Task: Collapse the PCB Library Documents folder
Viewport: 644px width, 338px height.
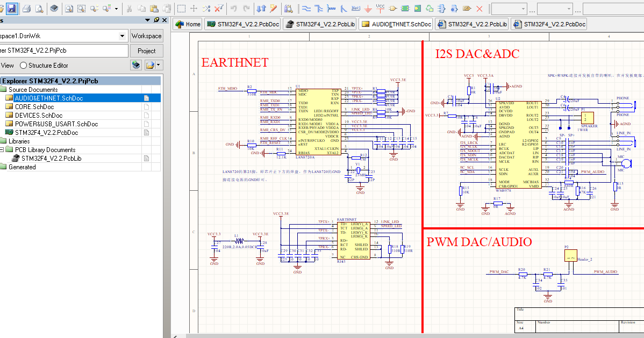Action: tap(2, 149)
